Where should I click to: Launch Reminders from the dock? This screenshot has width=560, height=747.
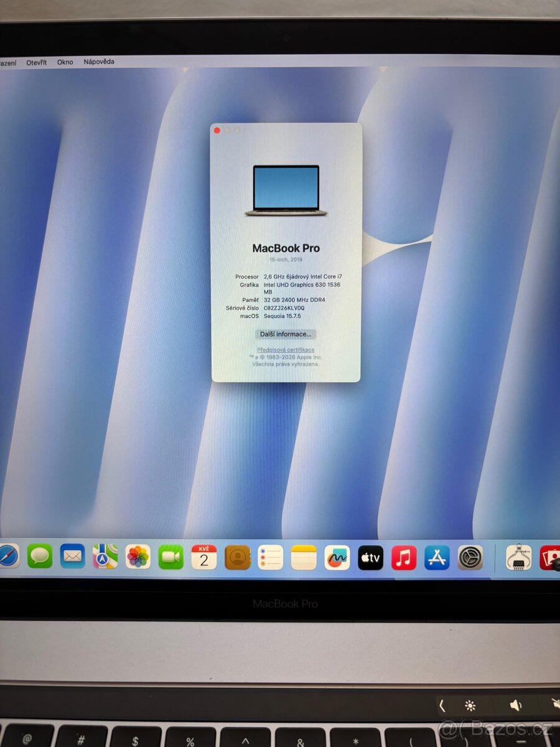271,557
